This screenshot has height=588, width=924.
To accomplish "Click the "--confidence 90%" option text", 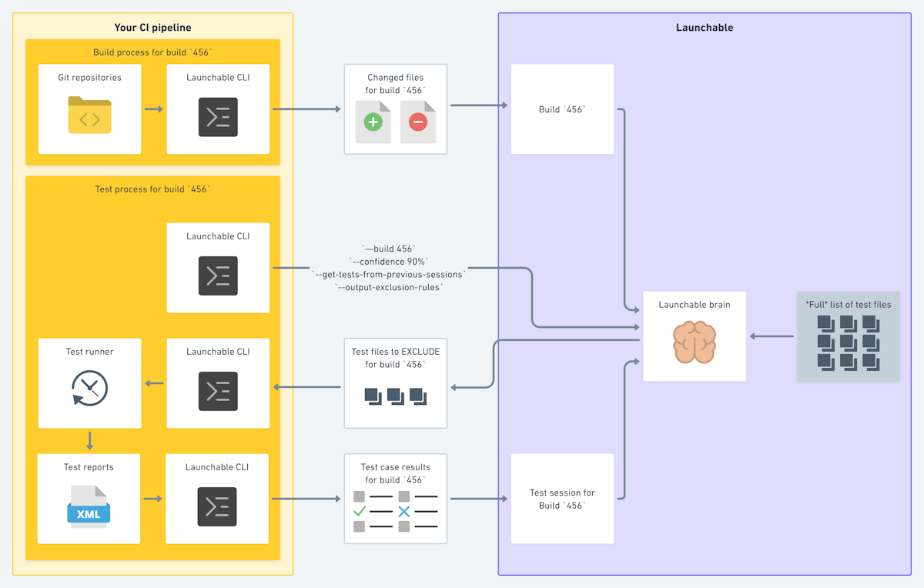I will click(389, 261).
